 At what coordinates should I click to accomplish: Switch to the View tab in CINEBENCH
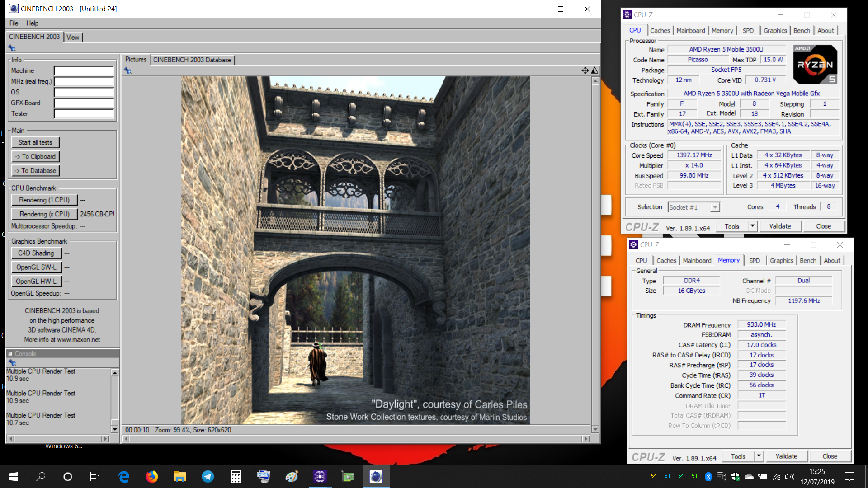click(73, 38)
